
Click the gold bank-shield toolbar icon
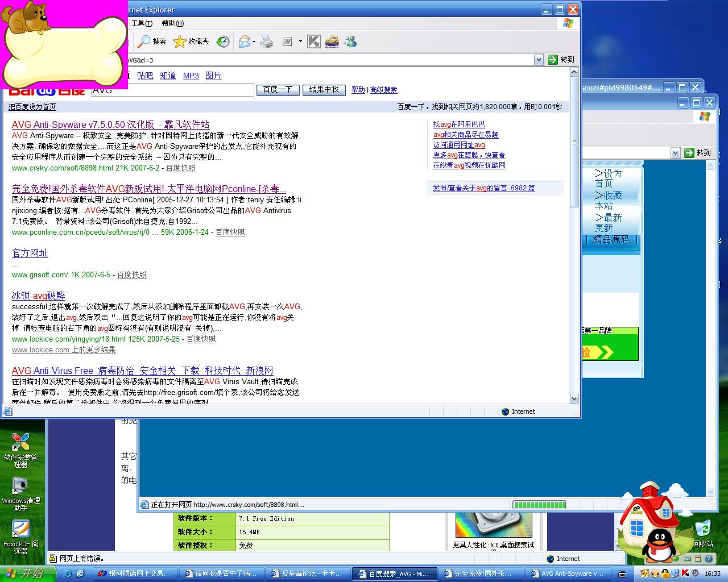coord(332,41)
